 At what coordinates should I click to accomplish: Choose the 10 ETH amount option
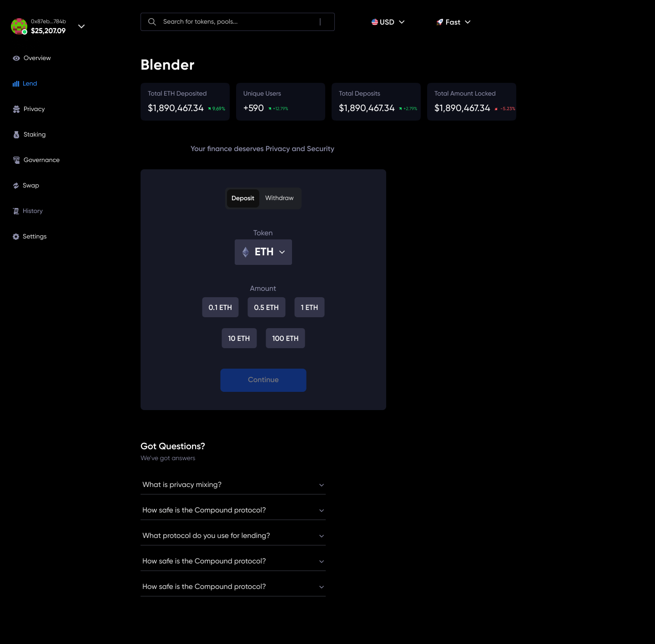(x=239, y=339)
